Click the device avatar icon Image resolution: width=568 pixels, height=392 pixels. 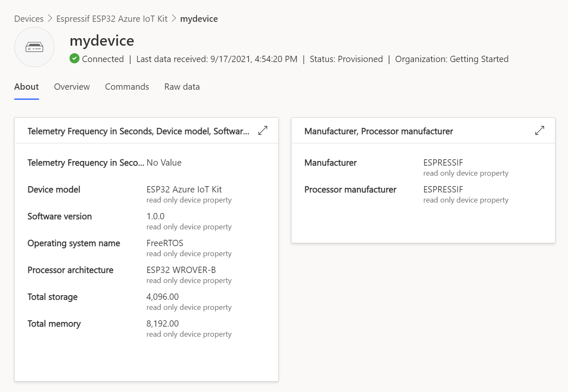coord(34,47)
